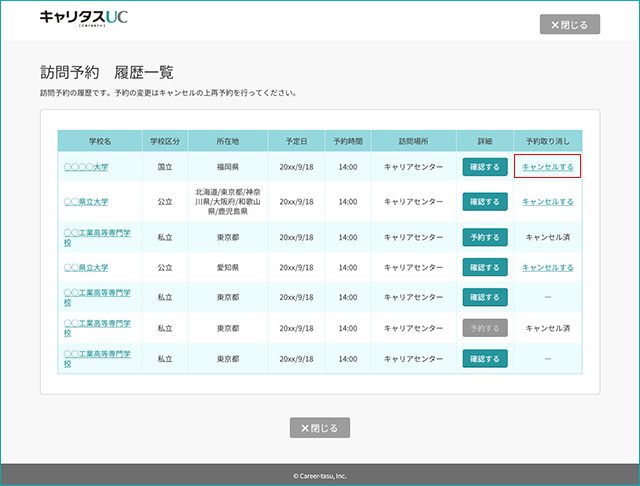Viewport: 640px width, 486px height.
Task: Click 確認する in the 愛知県 row
Action: [485, 267]
